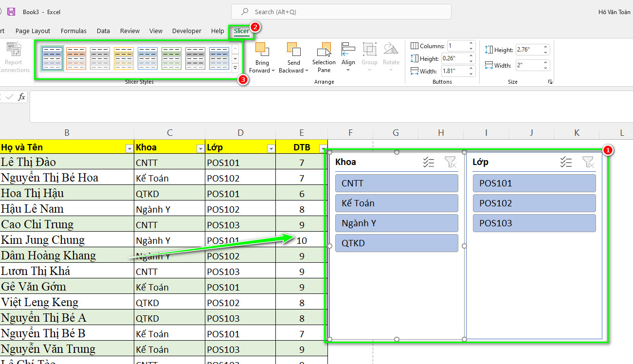The width and height of the screenshot is (633, 364).
Task: Click the cell Lê Thị Đào
Action: (67, 162)
